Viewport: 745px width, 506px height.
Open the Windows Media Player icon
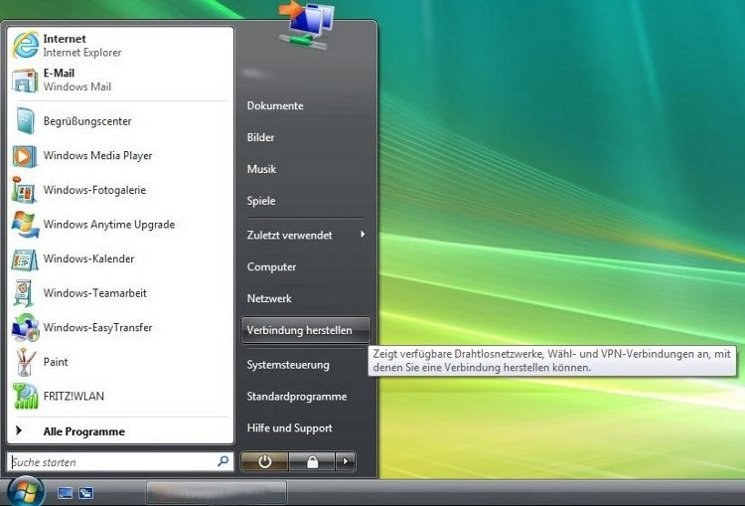(x=25, y=156)
